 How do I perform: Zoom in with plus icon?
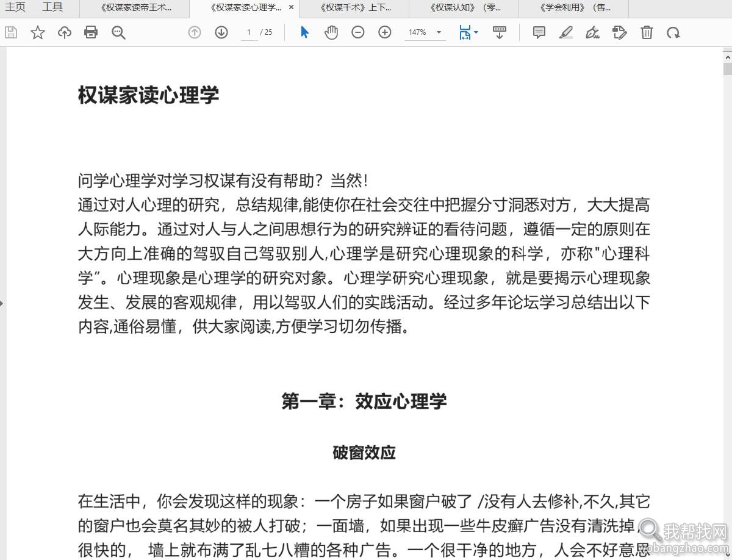point(385,32)
